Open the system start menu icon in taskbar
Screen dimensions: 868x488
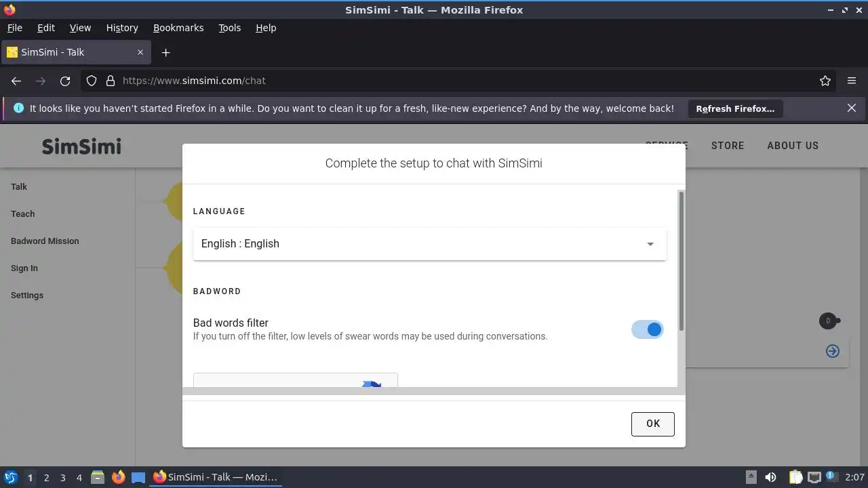tap(10, 477)
